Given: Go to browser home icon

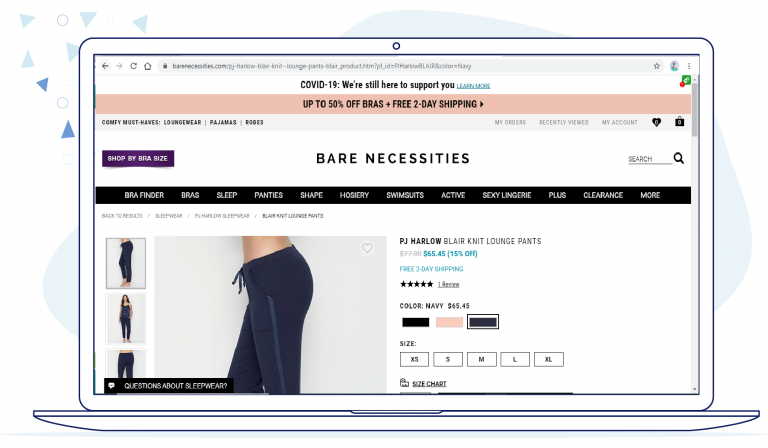Looking at the screenshot, I should (x=147, y=66).
